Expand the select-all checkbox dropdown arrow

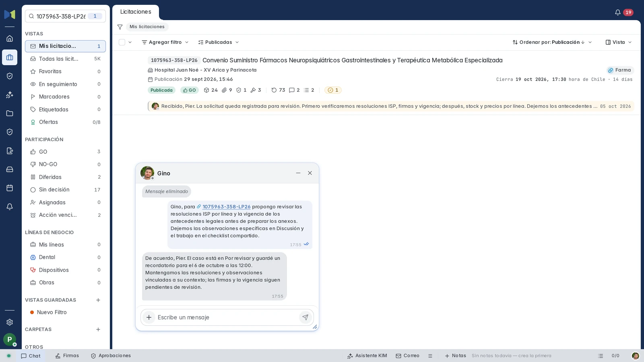(x=130, y=42)
